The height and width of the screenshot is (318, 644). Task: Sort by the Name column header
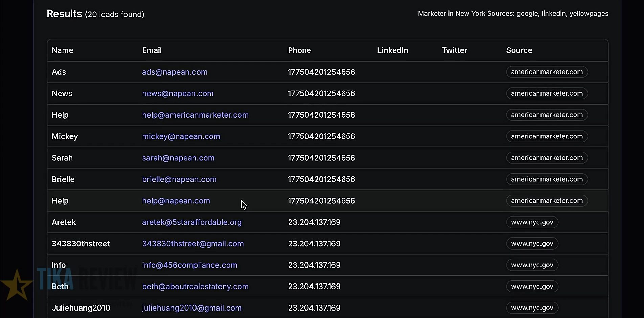coord(62,50)
